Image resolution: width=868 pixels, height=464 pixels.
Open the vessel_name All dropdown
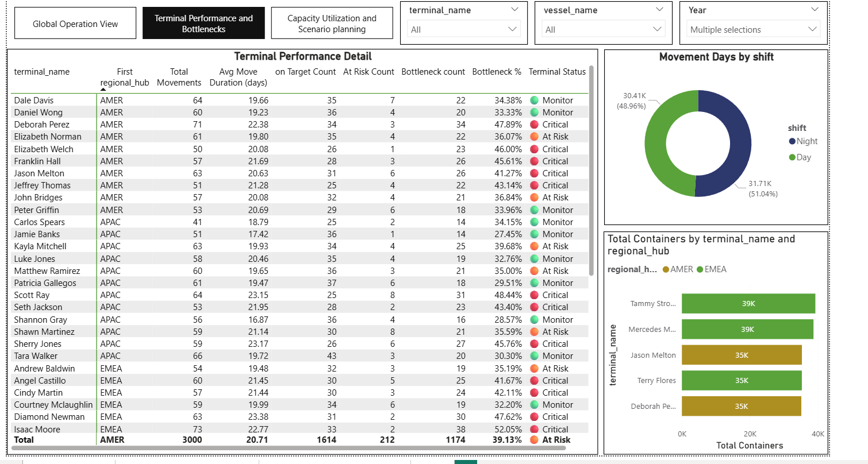604,29
